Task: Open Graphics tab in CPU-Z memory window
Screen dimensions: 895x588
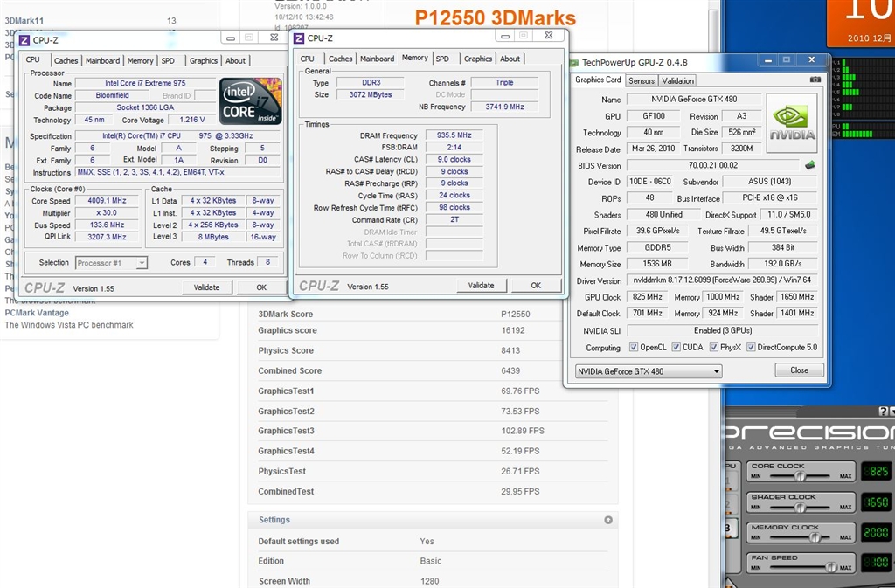Action: coord(478,59)
